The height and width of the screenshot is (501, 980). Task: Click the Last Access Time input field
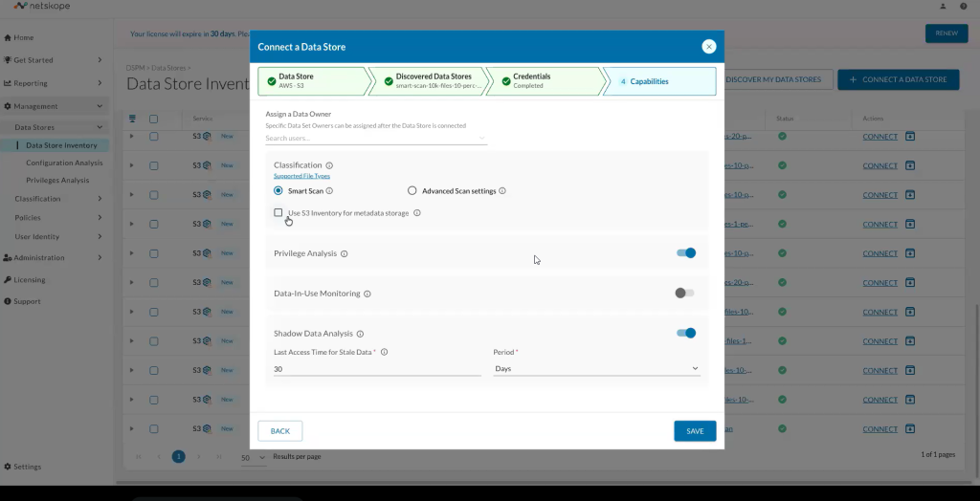377,369
